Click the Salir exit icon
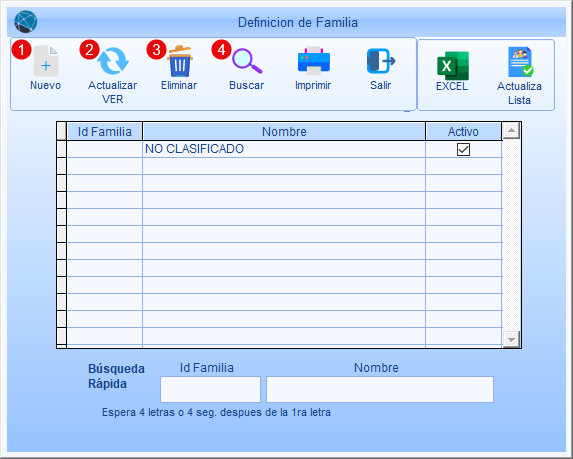The image size is (573, 459). coord(381,61)
